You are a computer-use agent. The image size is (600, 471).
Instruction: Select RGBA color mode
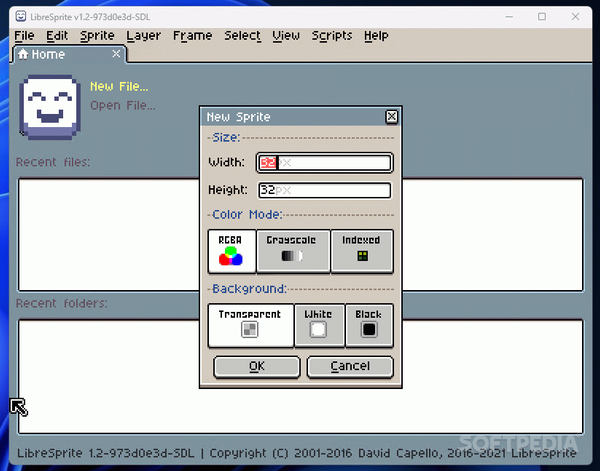tap(232, 251)
